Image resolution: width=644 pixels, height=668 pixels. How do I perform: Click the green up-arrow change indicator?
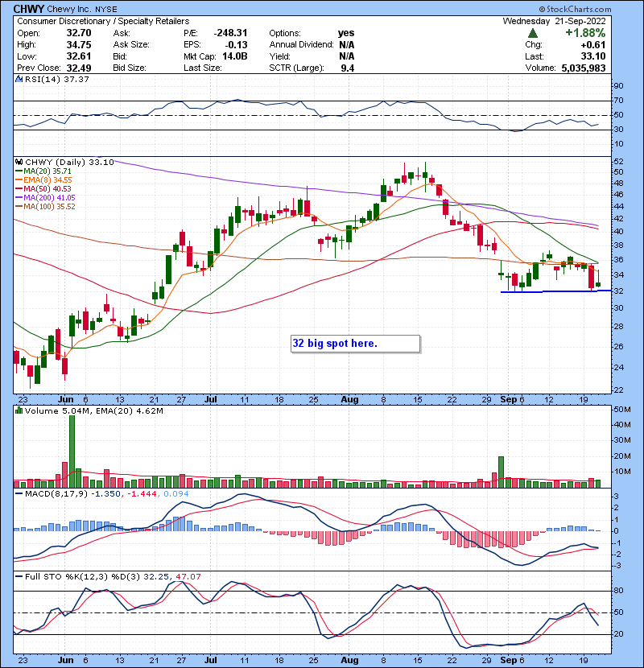(532, 33)
